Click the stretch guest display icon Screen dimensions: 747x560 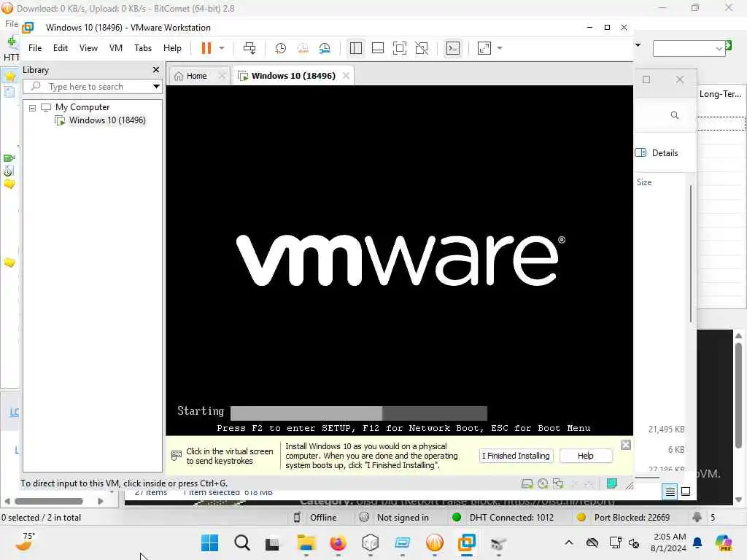(484, 48)
